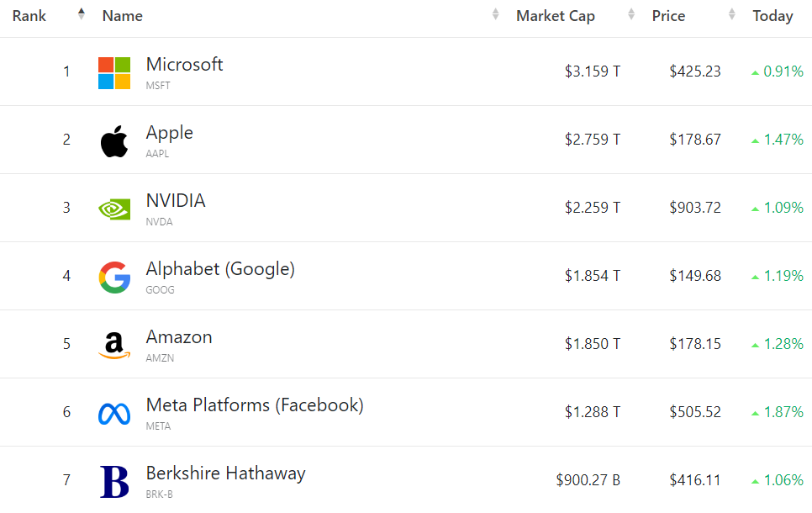Toggle sort arrows beside Rank header
The width and height of the screenshot is (812, 513).
pyautogui.click(x=82, y=14)
